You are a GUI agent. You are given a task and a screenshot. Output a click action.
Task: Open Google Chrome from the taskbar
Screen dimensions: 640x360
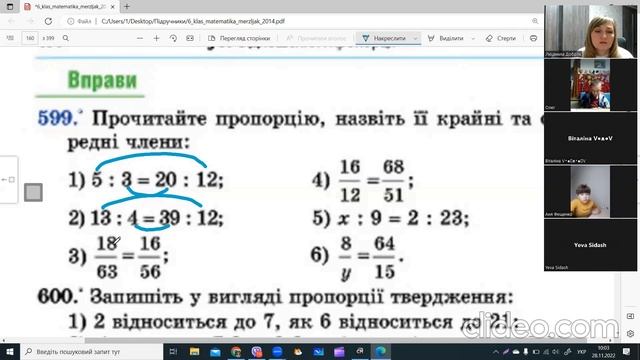(x=236, y=351)
